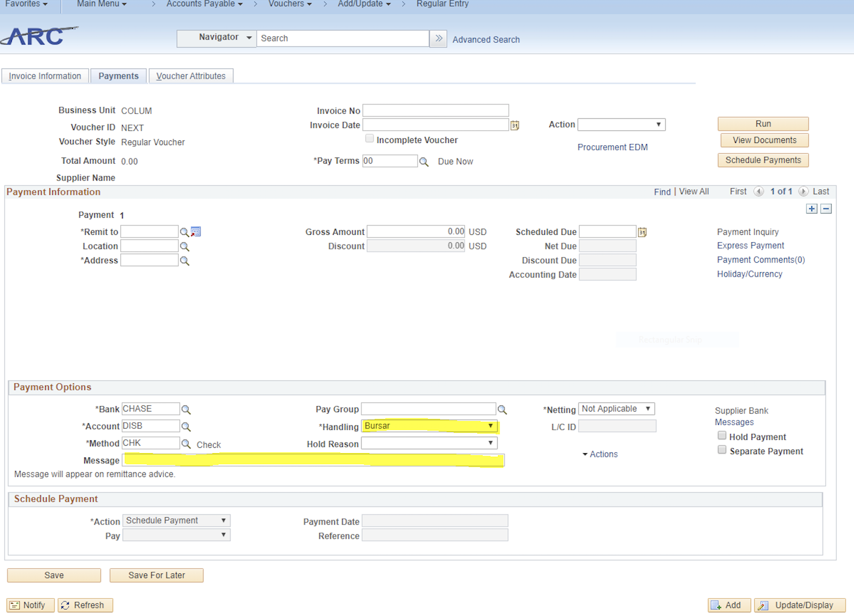This screenshot has width=854, height=616.
Task: Look up Pay Group
Action: coord(502,409)
